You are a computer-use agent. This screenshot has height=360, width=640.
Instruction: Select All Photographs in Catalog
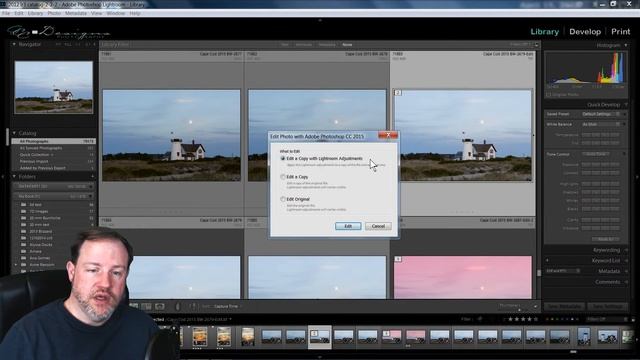54,141
